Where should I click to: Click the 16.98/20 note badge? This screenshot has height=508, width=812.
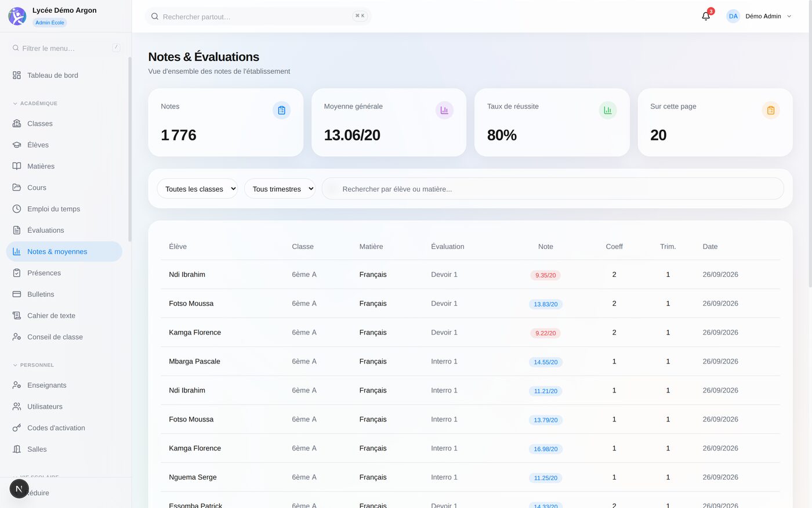coord(545,449)
